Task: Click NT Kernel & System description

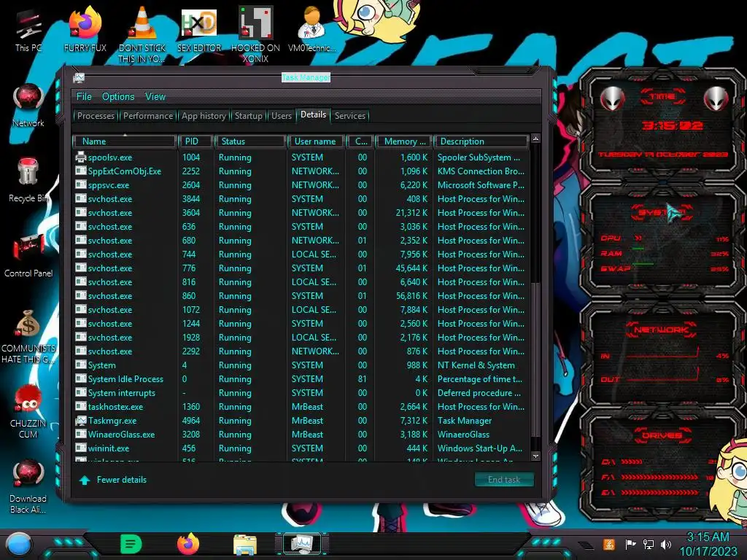Action: 476,365
